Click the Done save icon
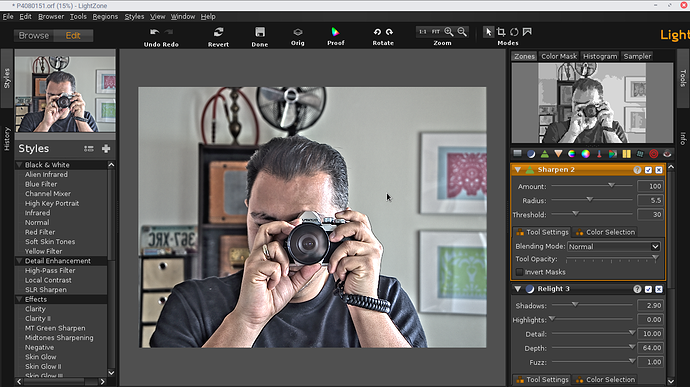The height and width of the screenshot is (387, 690). pos(260,32)
